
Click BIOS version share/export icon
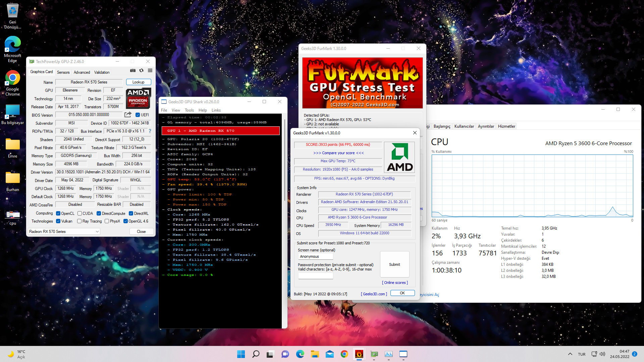[x=128, y=115]
